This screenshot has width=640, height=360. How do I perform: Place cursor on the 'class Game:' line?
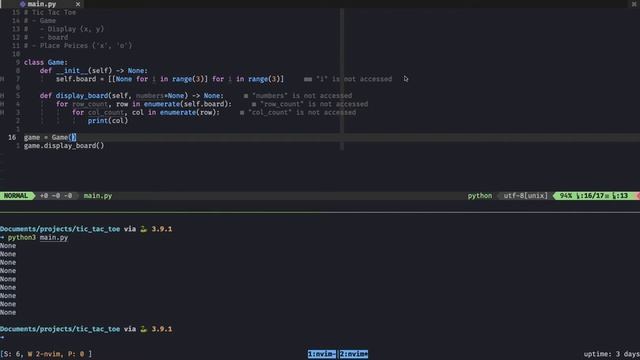point(46,62)
